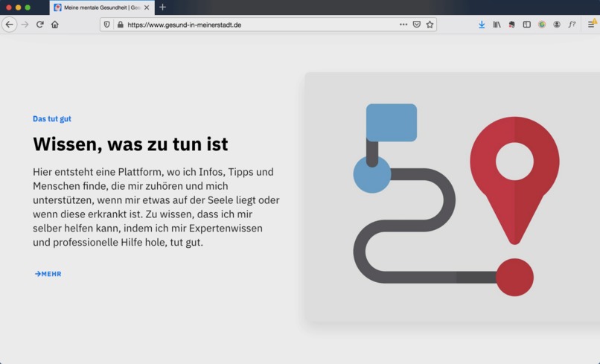Viewport: 600px width, 364px height.
Task: Click the route and map pin illustration
Action: point(453,198)
